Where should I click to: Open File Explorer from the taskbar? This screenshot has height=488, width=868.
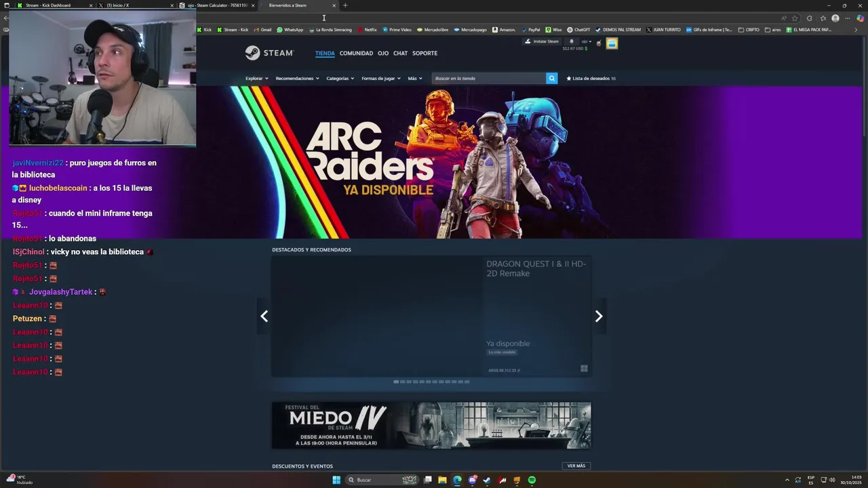[442, 480]
